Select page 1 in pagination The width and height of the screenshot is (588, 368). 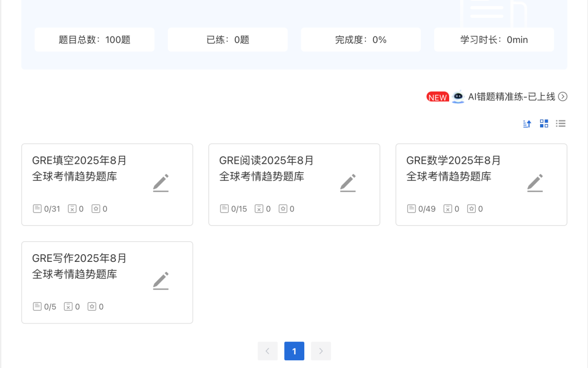click(295, 351)
